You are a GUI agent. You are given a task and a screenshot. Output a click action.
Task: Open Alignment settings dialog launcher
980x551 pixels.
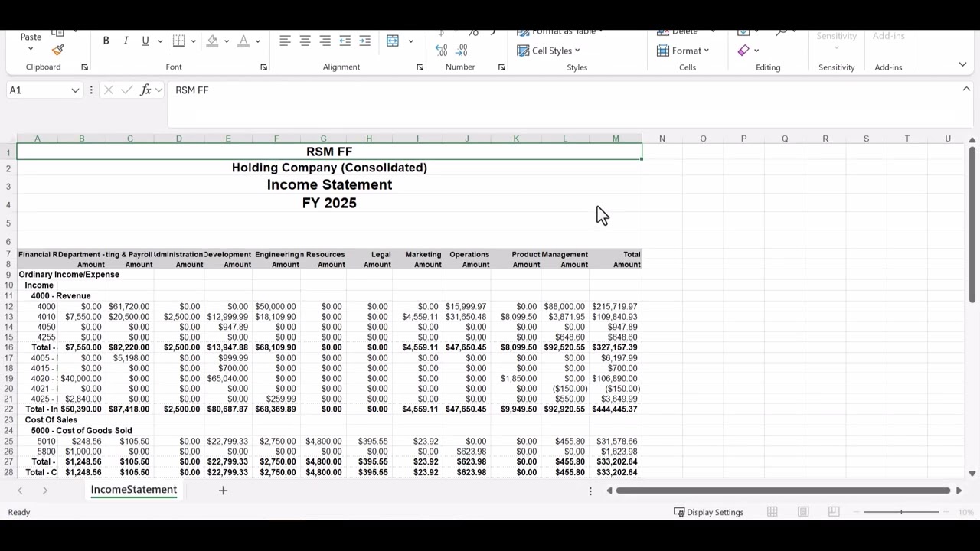420,67
